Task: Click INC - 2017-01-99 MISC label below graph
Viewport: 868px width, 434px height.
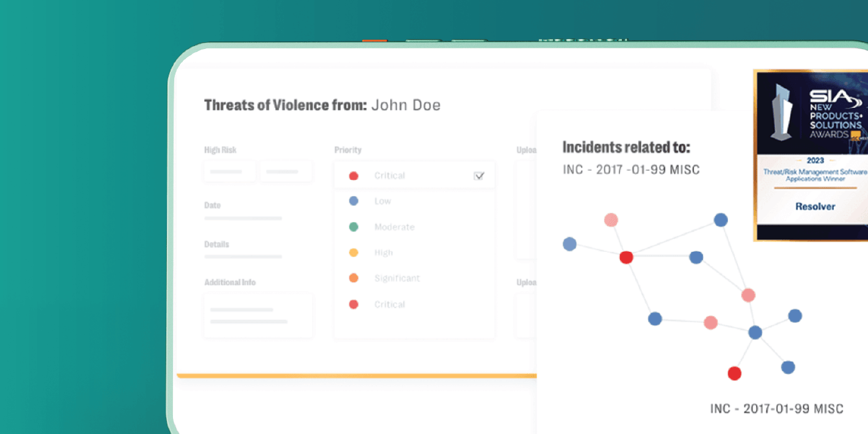Action: pyautogui.click(x=777, y=409)
